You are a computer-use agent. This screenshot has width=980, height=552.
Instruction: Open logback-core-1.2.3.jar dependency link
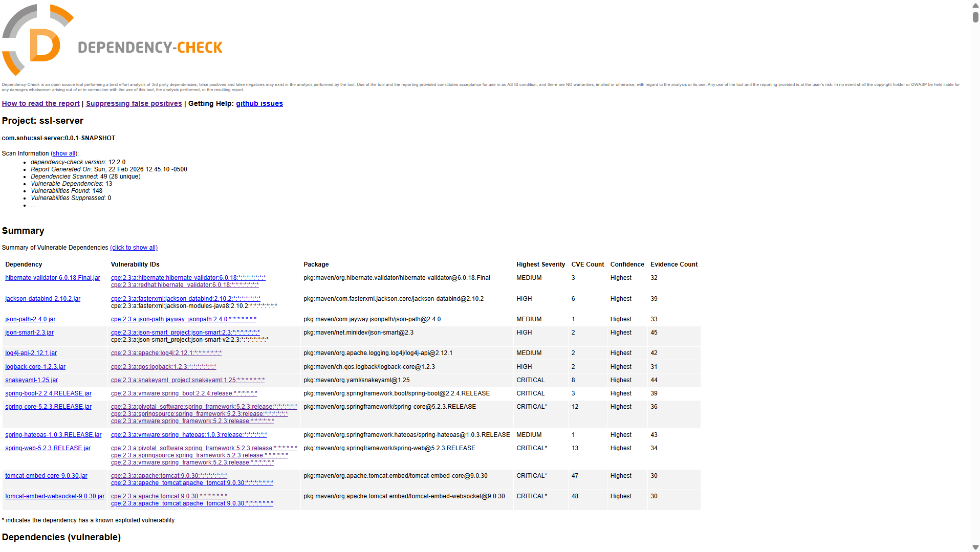click(35, 367)
